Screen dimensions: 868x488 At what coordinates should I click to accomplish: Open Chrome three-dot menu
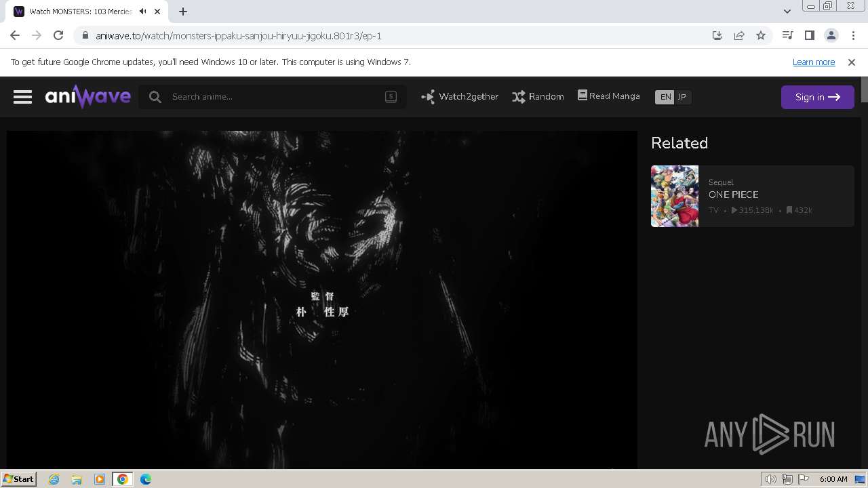click(853, 35)
